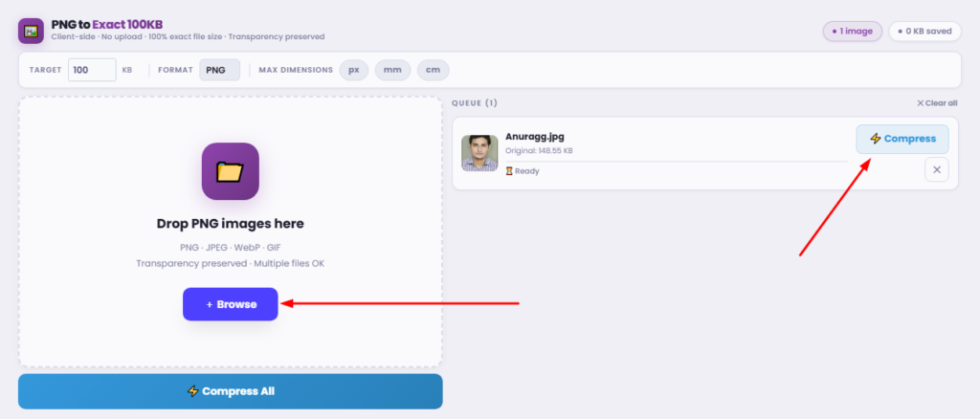This screenshot has height=419, width=980.
Task: Click Clear all in queue header
Action: (x=936, y=103)
